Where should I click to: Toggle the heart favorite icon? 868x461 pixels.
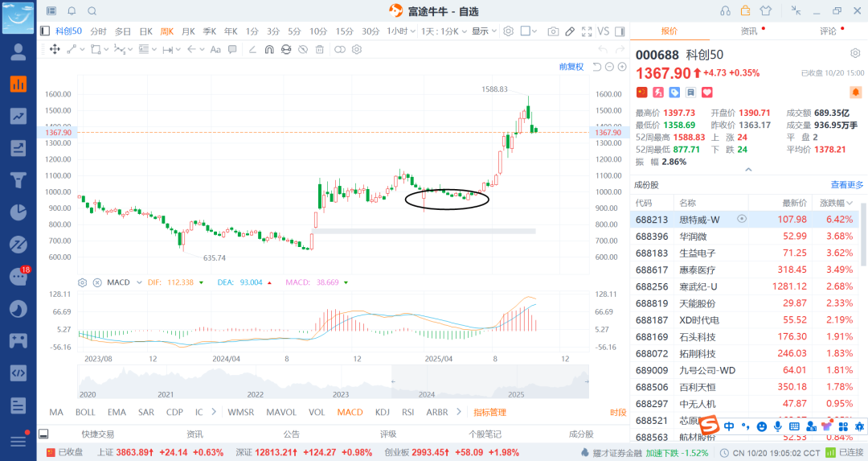(707, 92)
